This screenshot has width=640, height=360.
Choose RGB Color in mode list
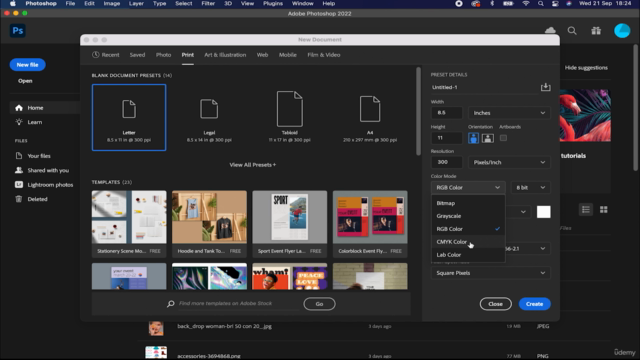(x=468, y=229)
